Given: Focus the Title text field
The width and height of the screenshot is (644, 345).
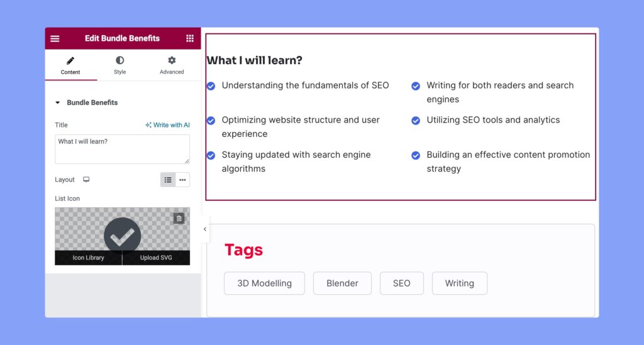Looking at the screenshot, I should click(x=123, y=150).
